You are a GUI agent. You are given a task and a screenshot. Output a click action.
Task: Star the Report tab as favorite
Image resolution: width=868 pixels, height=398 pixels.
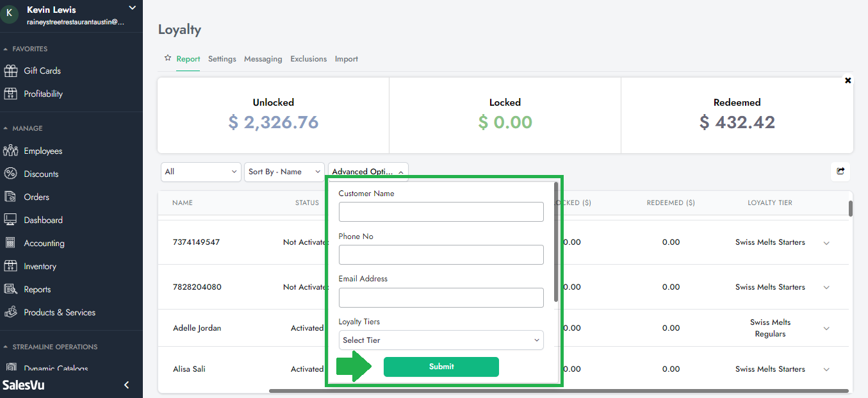(168, 58)
